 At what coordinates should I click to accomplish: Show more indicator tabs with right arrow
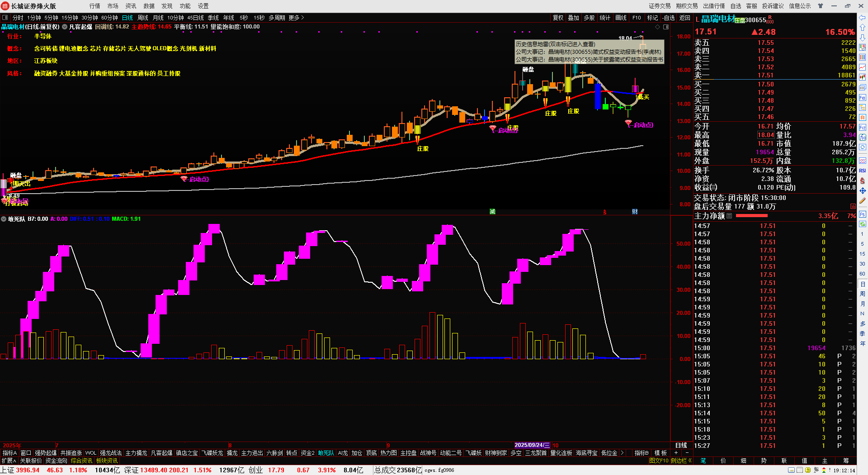coord(622,453)
